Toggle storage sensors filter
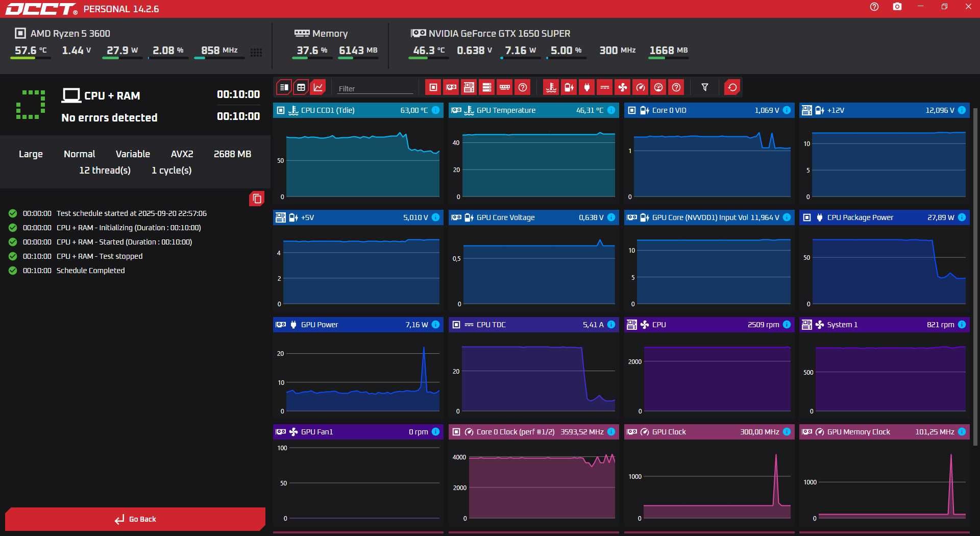Screen dimensions: 980x536 487,87
